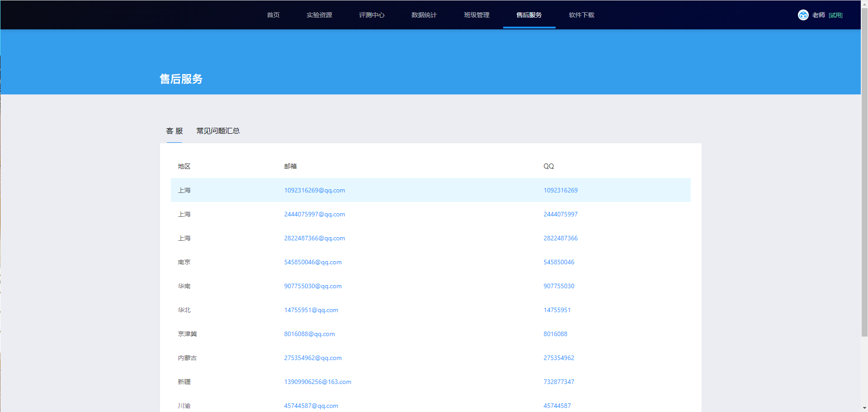This screenshot has height=412, width=868.
Task: Open the 首页 navigation menu item
Action: click(x=273, y=15)
